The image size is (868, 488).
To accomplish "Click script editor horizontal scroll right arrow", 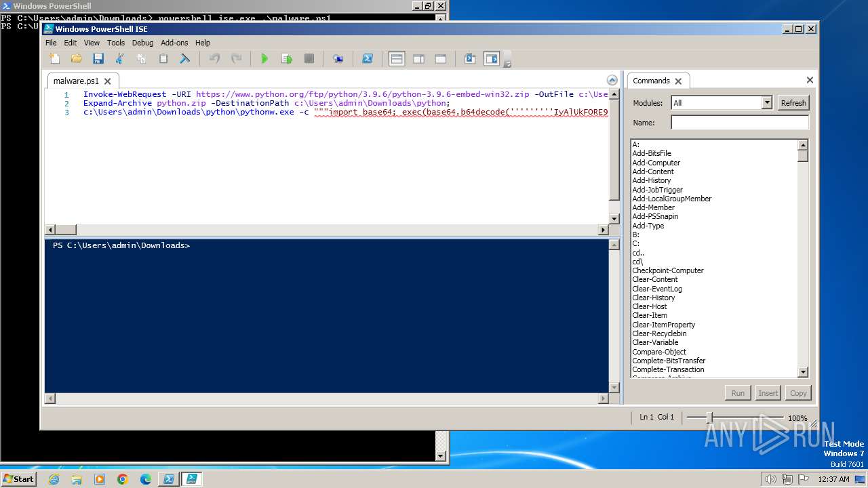I will (x=603, y=230).
